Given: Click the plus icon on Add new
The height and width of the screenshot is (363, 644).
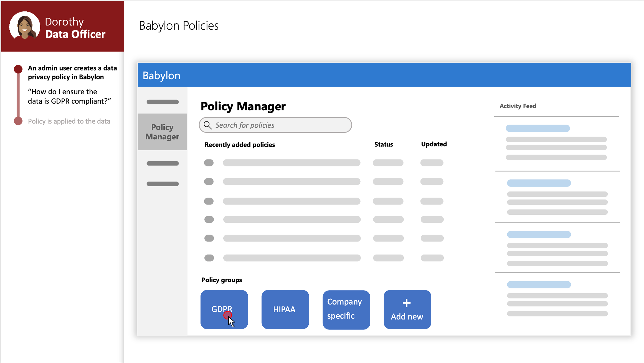Looking at the screenshot, I should [x=407, y=303].
